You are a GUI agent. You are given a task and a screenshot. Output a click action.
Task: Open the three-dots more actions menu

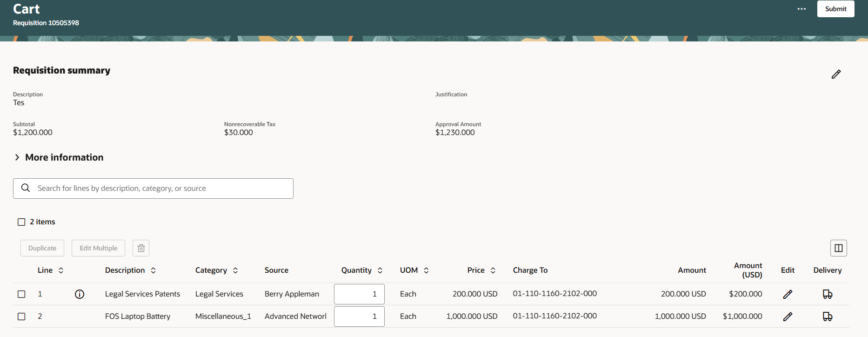pyautogui.click(x=801, y=9)
